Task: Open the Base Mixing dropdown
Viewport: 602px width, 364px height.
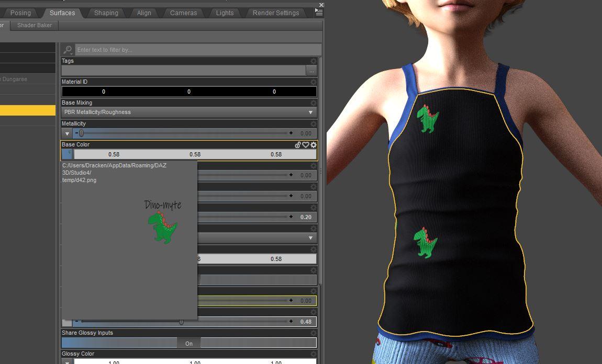Action: coord(309,112)
